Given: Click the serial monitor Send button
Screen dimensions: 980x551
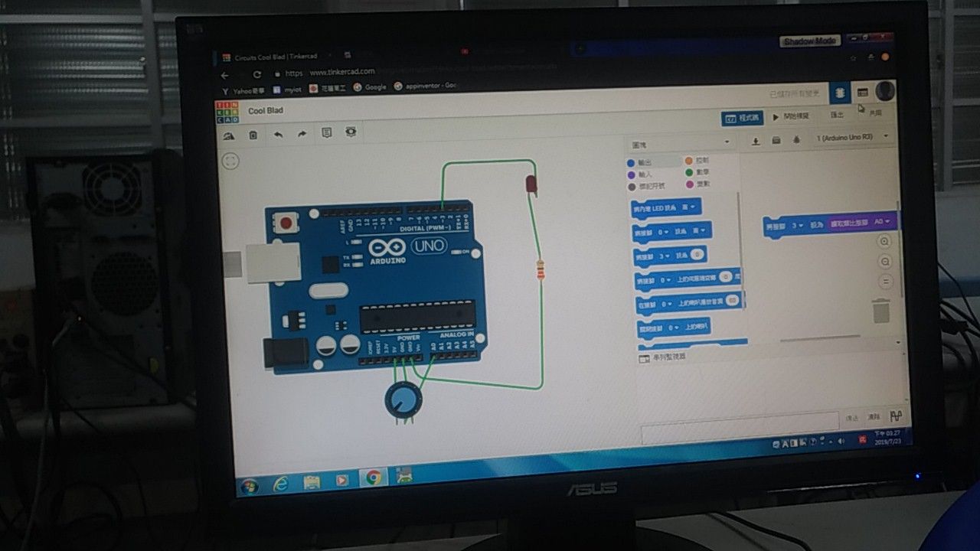Looking at the screenshot, I should point(852,418).
